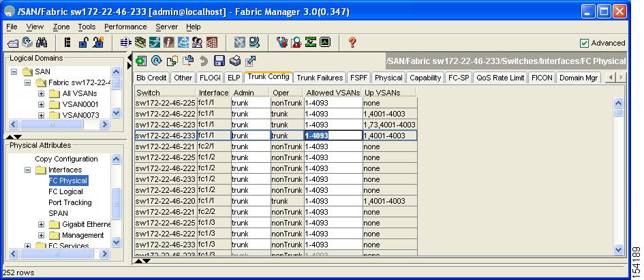This screenshot has height=280, width=644.
Task: Click the export table arrow icon
Action: pyautogui.click(x=251, y=61)
